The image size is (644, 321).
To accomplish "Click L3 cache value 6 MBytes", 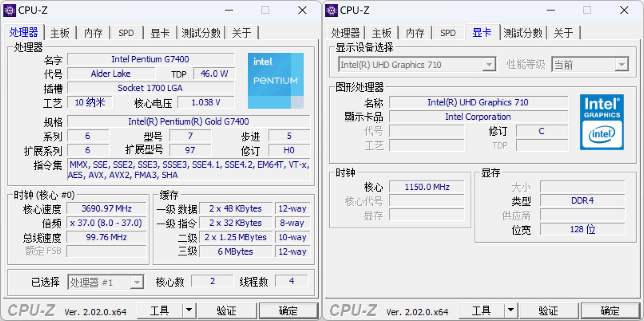I will coord(236,252).
